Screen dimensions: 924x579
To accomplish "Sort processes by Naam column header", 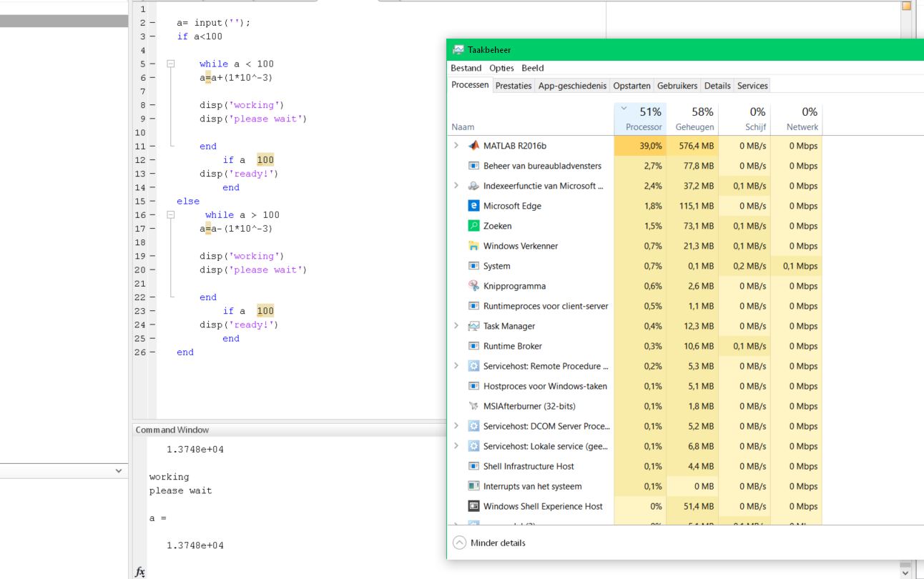I will tap(531, 119).
